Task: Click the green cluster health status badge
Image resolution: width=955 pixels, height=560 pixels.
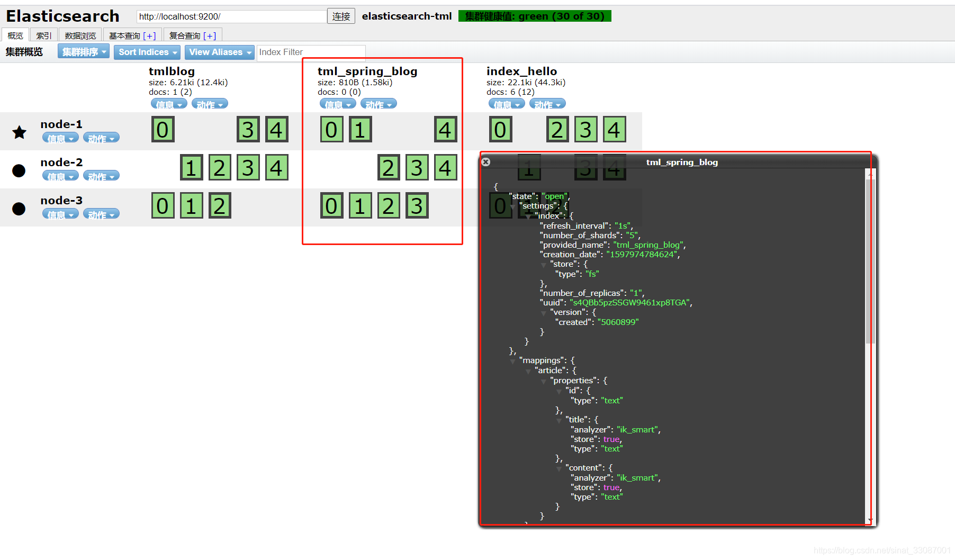Action: [535, 16]
